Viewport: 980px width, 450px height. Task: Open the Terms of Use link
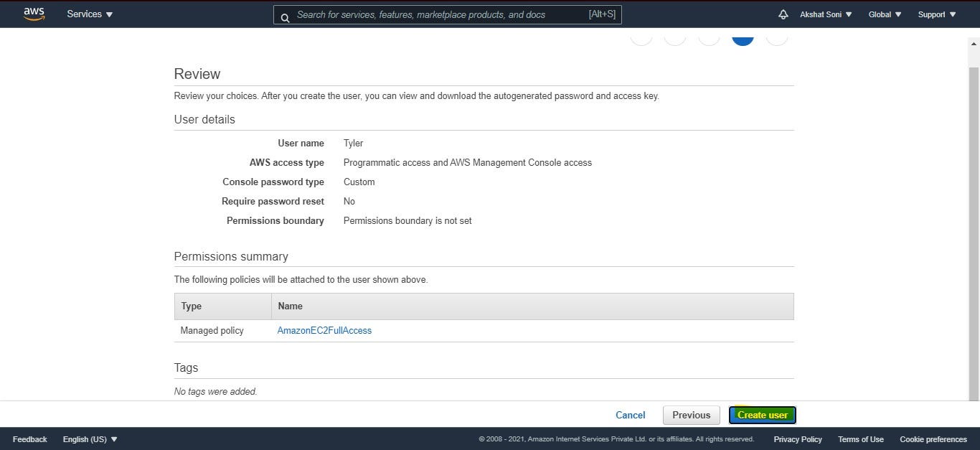[x=860, y=439]
